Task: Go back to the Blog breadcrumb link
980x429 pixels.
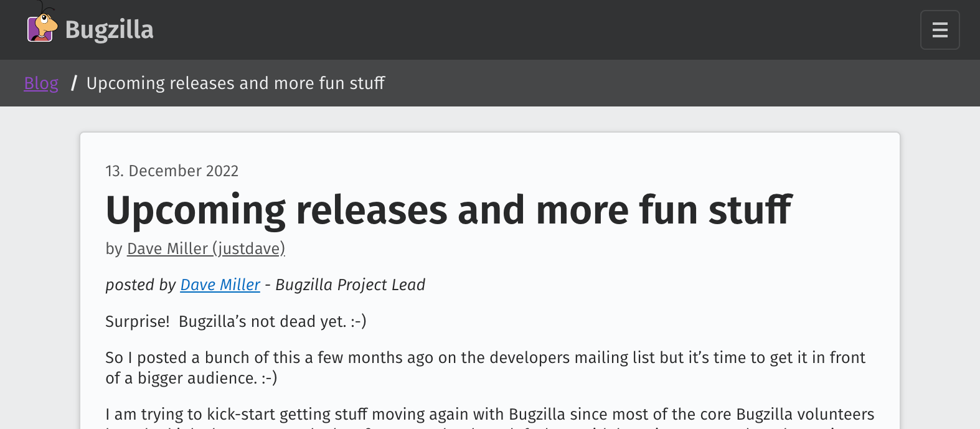Action: 41,83
